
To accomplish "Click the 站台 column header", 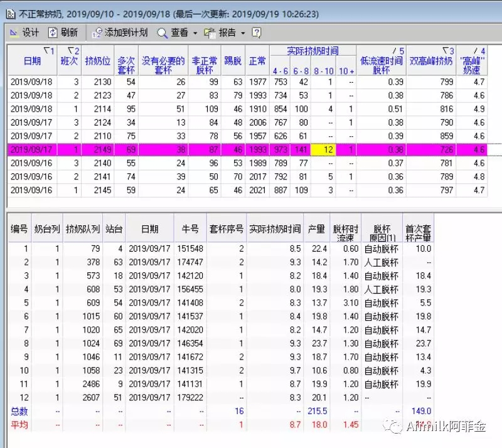I will (x=114, y=228).
